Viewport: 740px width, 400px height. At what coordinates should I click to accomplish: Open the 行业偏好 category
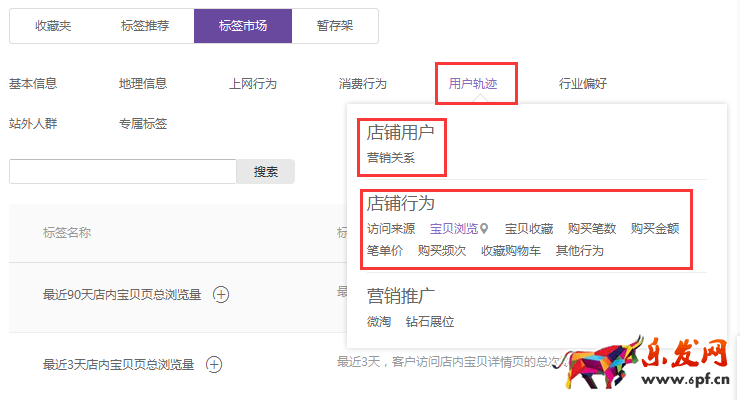pyautogui.click(x=583, y=84)
